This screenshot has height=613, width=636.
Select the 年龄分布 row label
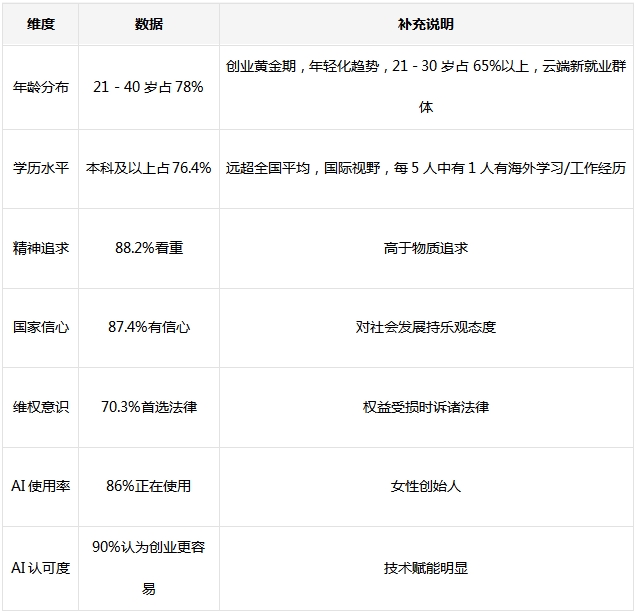40,87
